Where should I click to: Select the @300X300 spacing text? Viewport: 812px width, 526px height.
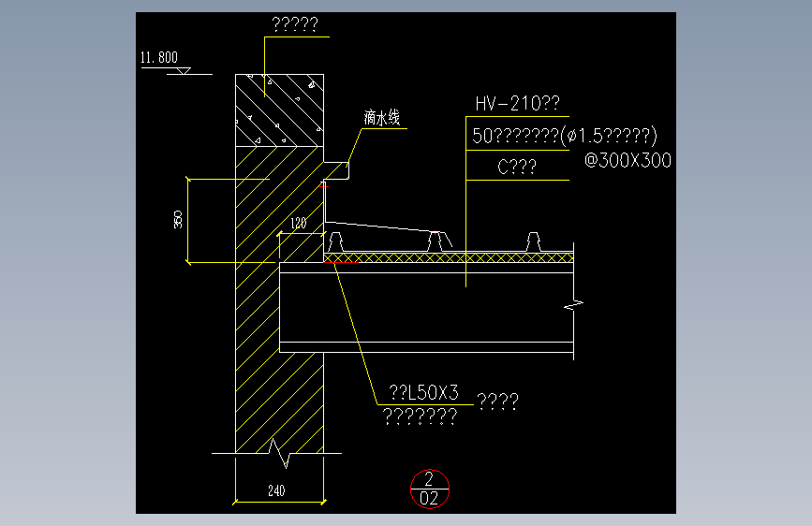(628, 160)
